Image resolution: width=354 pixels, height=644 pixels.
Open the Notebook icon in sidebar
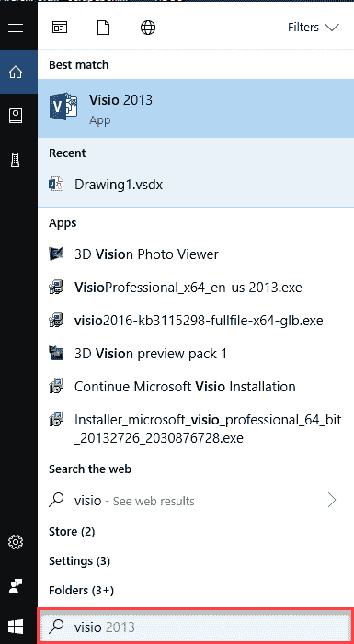pos(16,117)
